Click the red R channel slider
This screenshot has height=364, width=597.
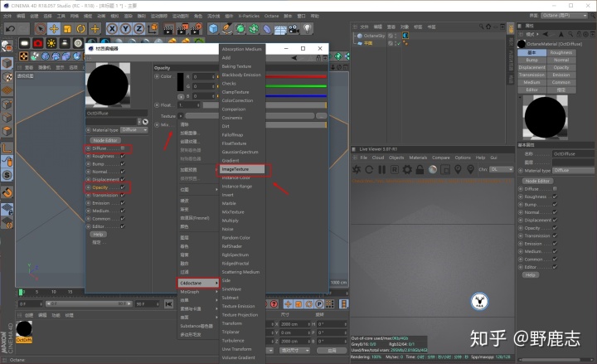pyautogui.click(x=296, y=76)
